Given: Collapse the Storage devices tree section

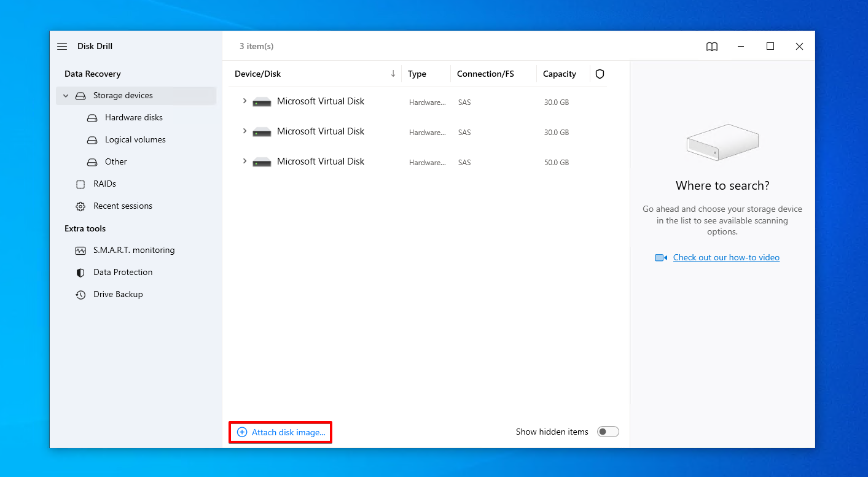Looking at the screenshot, I should tap(66, 96).
